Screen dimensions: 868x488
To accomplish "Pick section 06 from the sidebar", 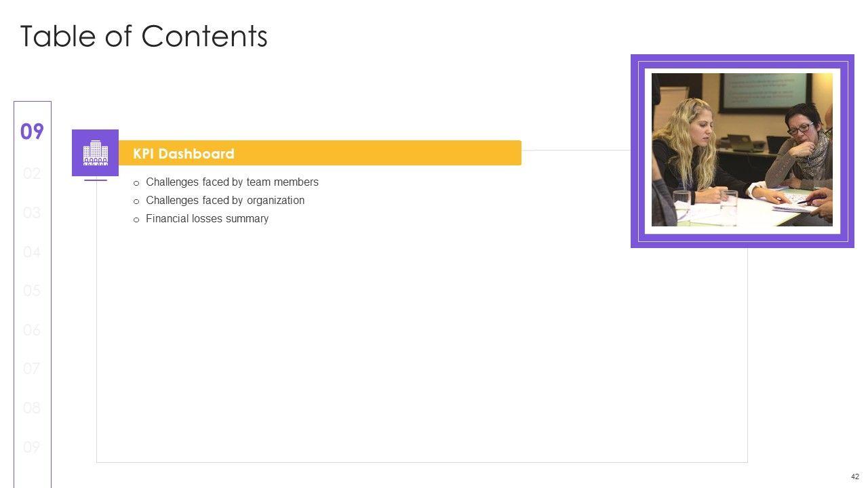I will point(32,330).
